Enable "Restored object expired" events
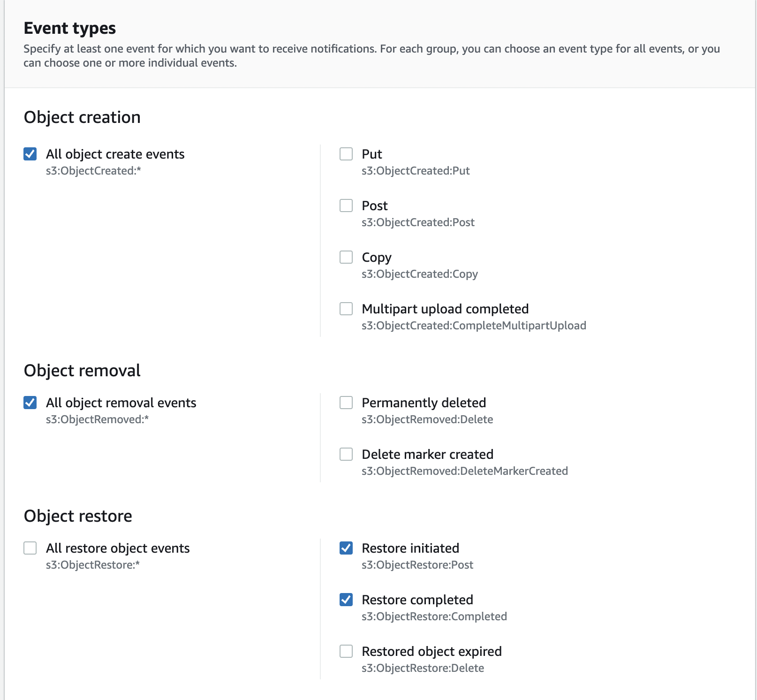 [347, 651]
